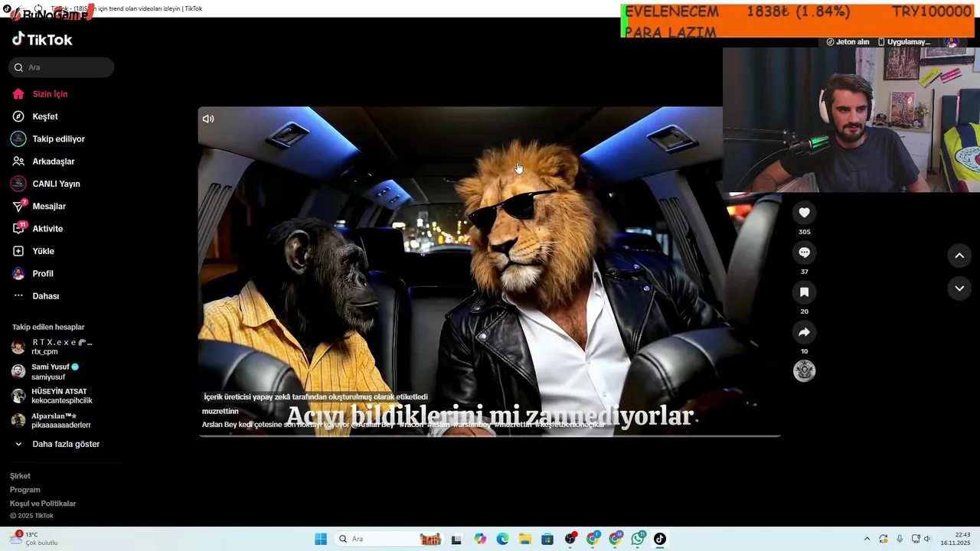
Task: Click Yükle to upload a video
Action: (43, 251)
